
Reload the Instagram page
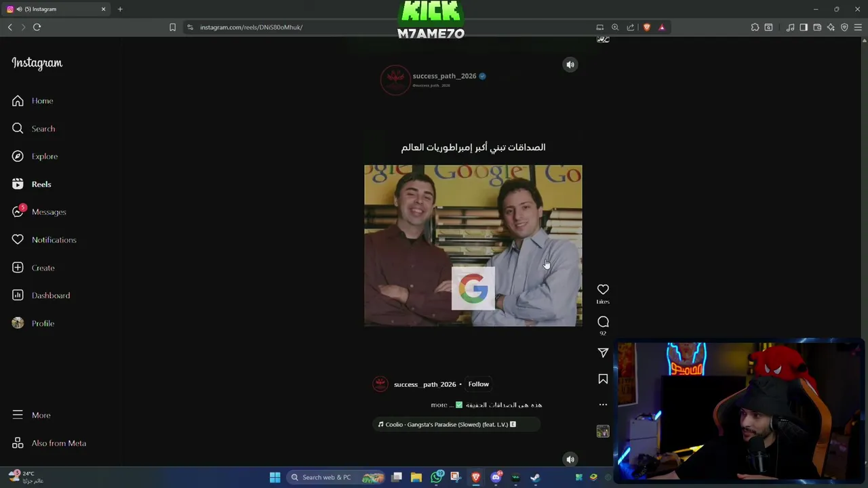point(37,27)
